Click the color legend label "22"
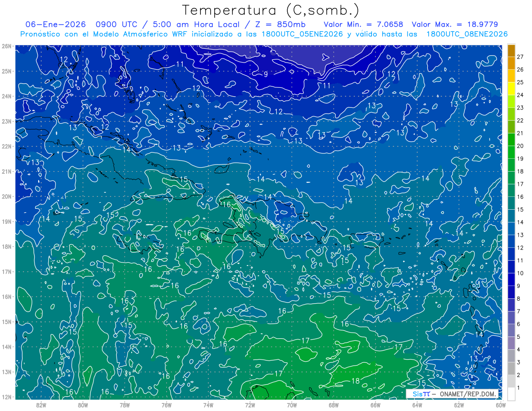532x411 pixels. pos(520,120)
